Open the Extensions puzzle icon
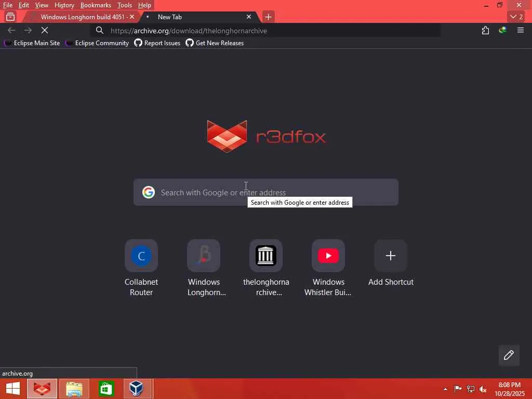Screen dimensions: 532x399 point(486,30)
